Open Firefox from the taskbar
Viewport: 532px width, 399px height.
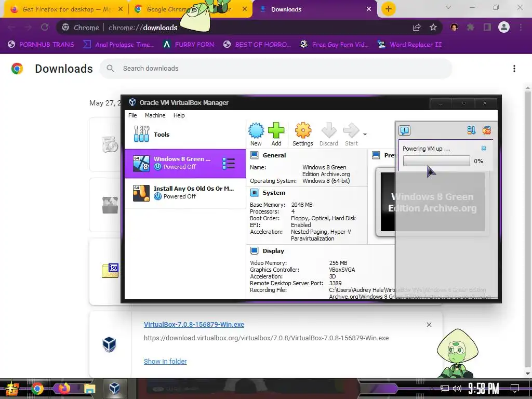pos(64,388)
